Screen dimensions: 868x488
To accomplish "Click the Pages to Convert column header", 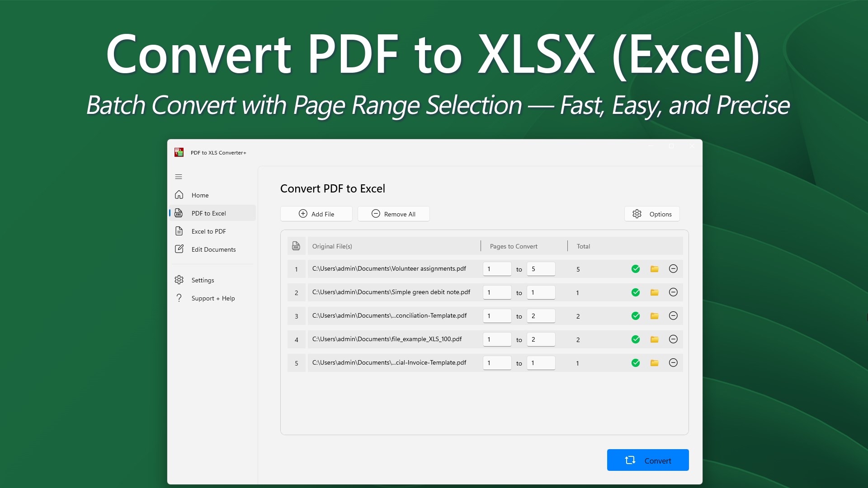I will 514,246.
